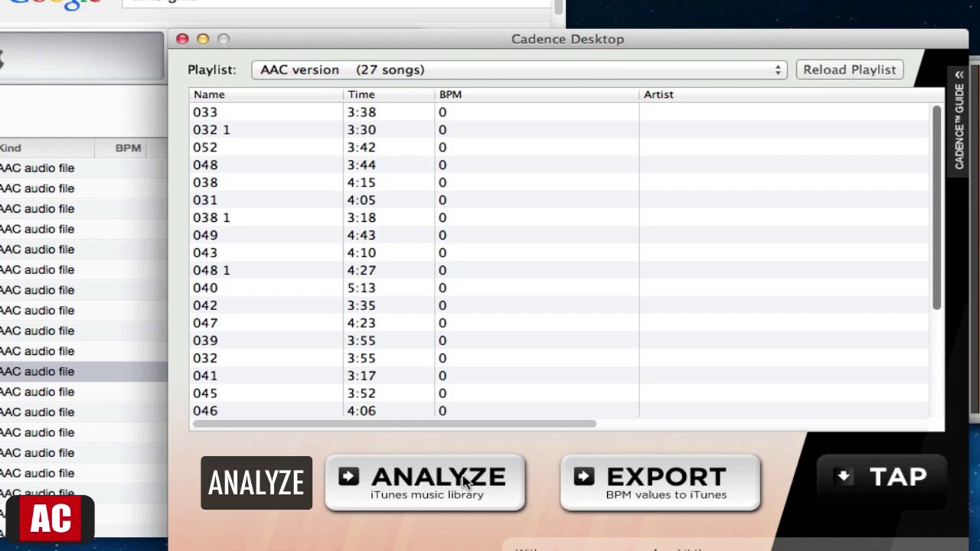Screen dimensions: 980x551
Task: Select song row named 047
Action: (559, 323)
